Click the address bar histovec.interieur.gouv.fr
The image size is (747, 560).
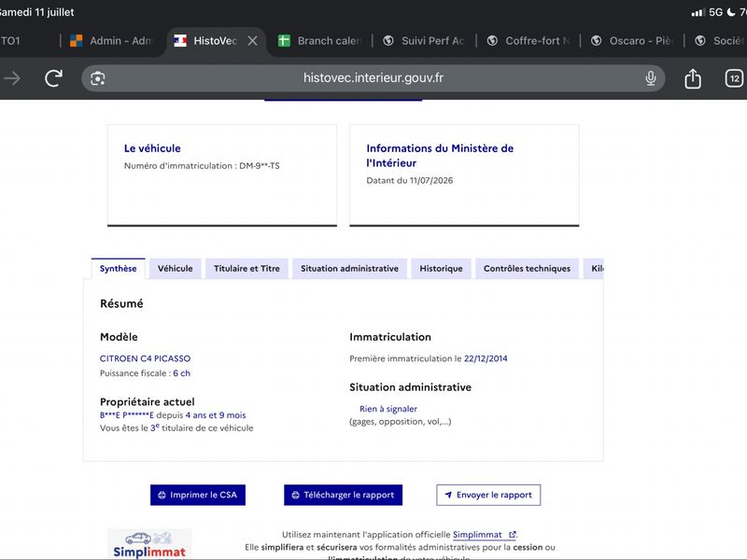tap(373, 78)
